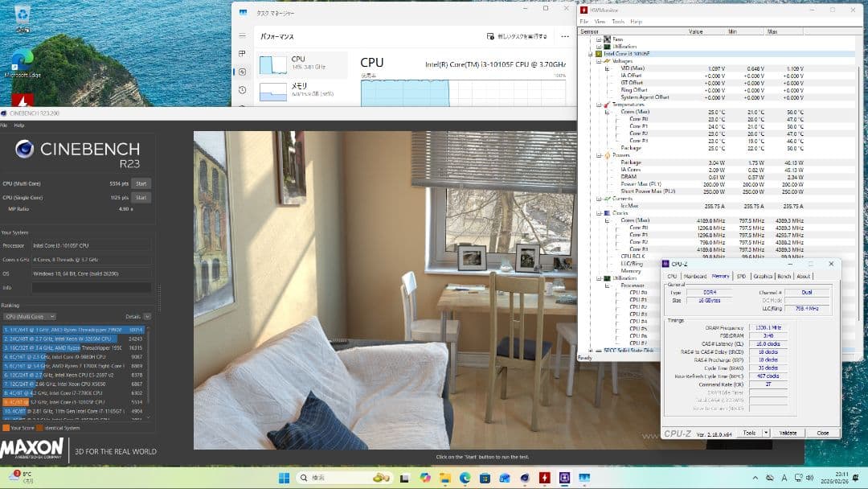This screenshot has width=868, height=489.
Task: Open the CPU-Z taskbar icon
Action: (x=564, y=478)
